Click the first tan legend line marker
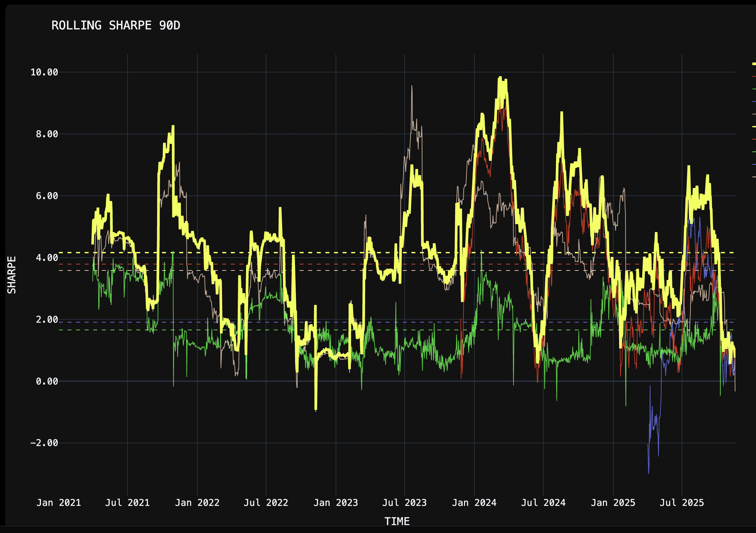The width and height of the screenshot is (756, 533). (754, 114)
